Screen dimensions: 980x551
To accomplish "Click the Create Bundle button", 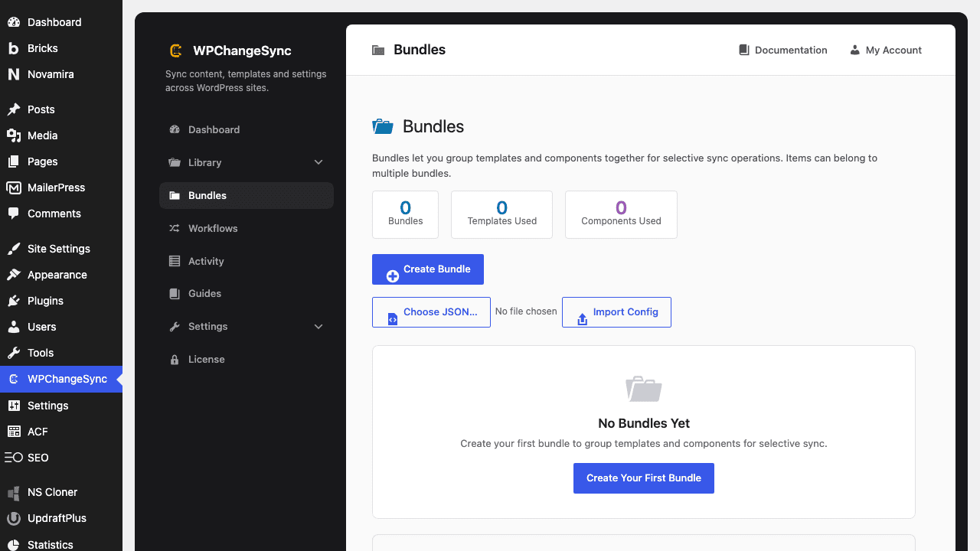I will 428,269.
